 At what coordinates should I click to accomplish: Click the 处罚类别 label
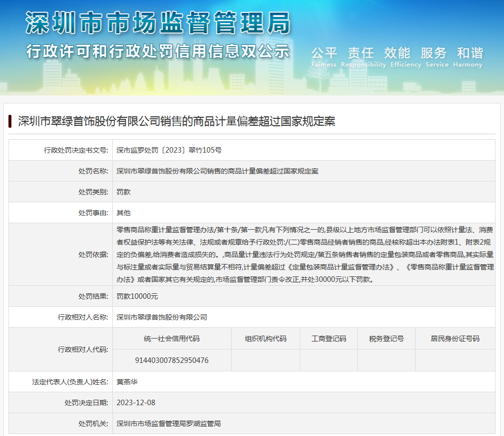tap(93, 192)
